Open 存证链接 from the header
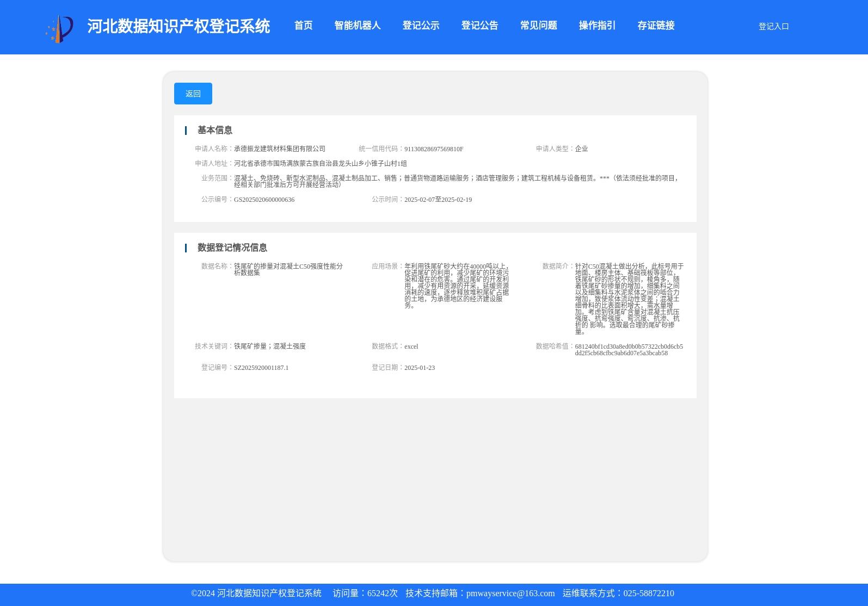 tap(656, 26)
